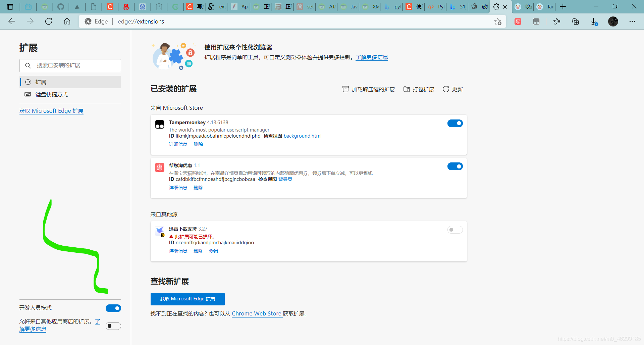
Task: Click the 'Tampermonkey' extension name text
Action: coord(187,122)
